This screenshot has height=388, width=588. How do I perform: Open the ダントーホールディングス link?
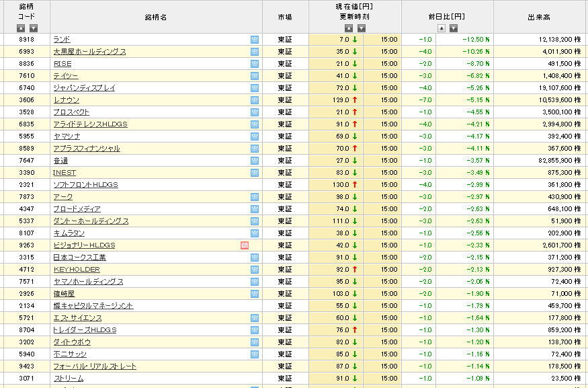(x=91, y=221)
